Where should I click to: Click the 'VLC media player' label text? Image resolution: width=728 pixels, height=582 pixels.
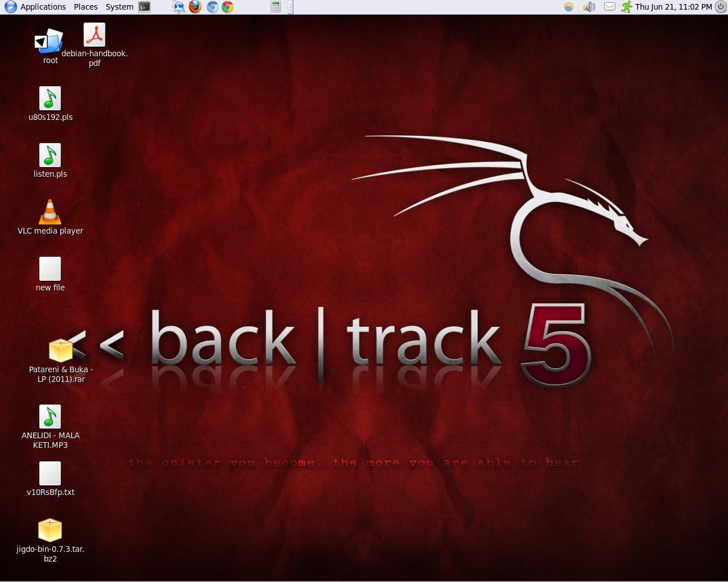pos(50,231)
